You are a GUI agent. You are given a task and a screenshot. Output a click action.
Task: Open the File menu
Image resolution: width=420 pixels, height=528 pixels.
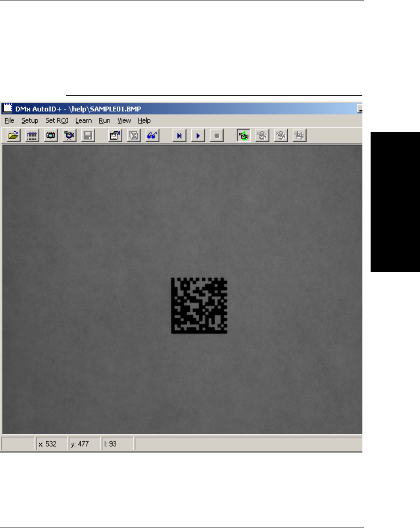(10, 120)
